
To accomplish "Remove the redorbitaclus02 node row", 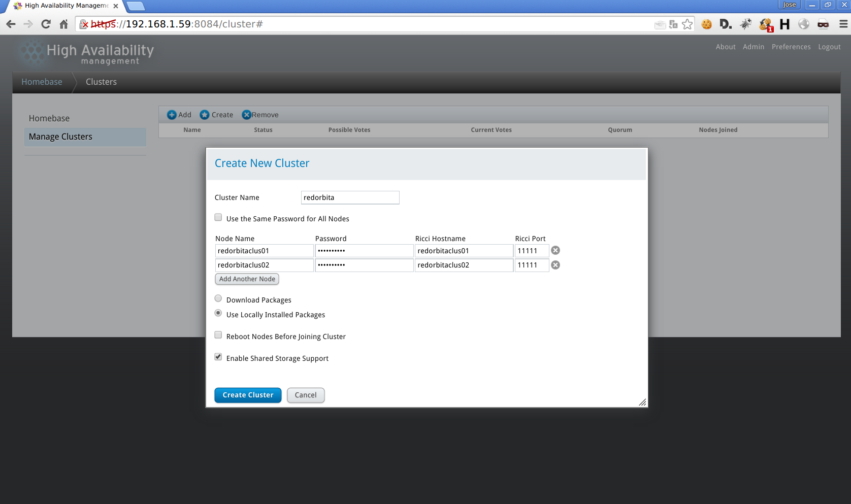I will coord(555,265).
